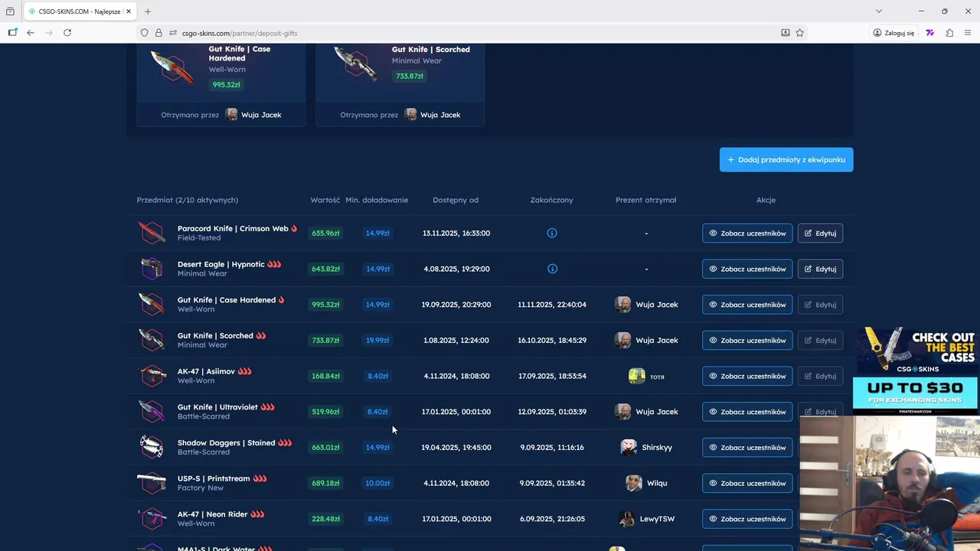
Task: Click Wuja Jacek under Gut Knife Scorched card
Action: (x=440, y=115)
